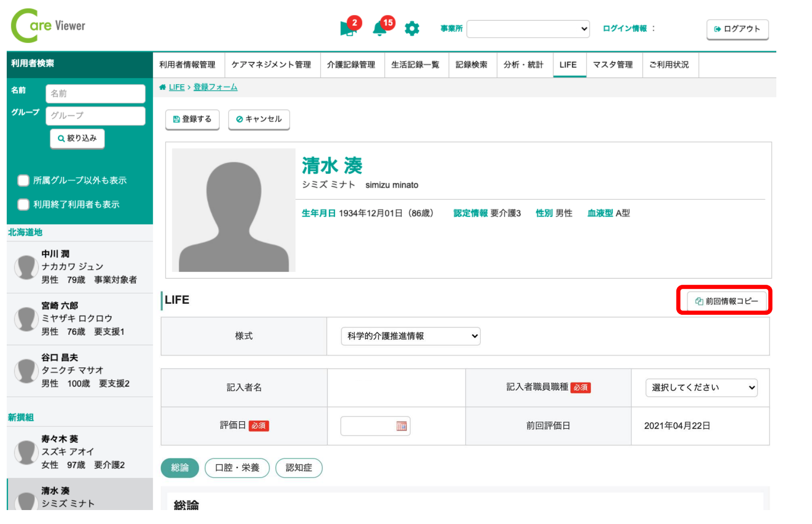Expand the 様式 dropdown
The width and height of the screenshot is (812, 524).
click(411, 336)
